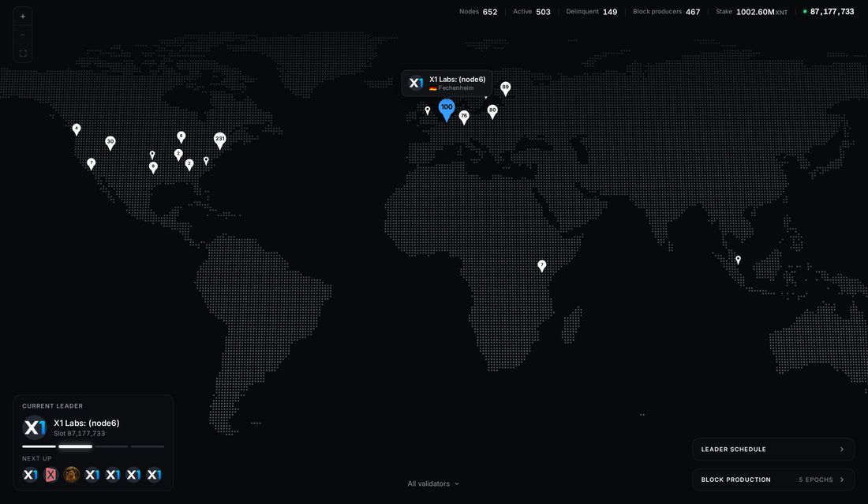This screenshot has height=504, width=868.
Task: Click the 5 EPOCHS label
Action: coord(815,480)
